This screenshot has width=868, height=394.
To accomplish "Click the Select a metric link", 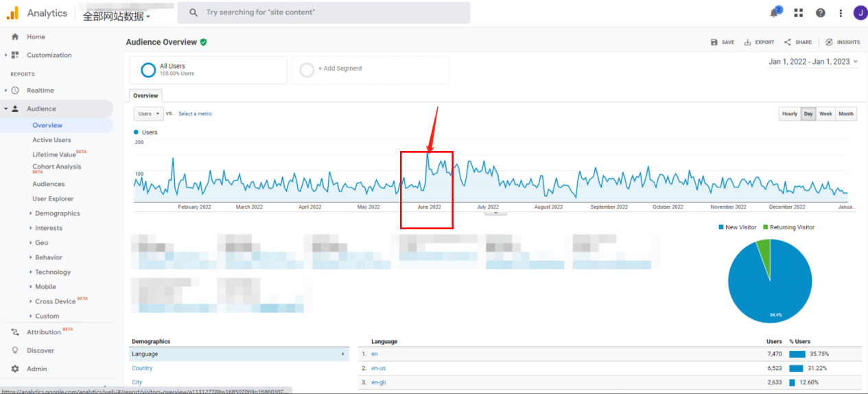I will [195, 114].
